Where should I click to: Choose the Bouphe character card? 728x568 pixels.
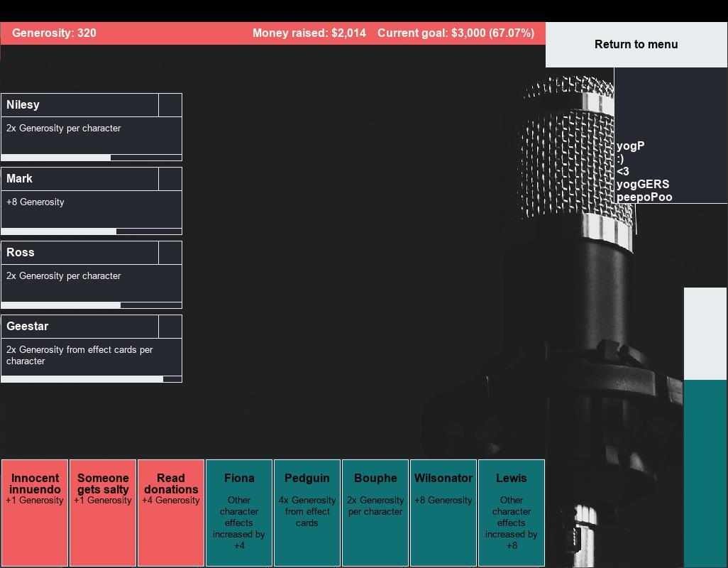click(375, 513)
